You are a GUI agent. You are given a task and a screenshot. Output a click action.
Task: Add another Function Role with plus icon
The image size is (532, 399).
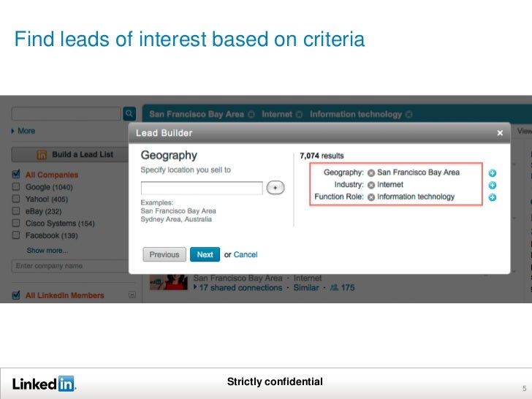click(x=493, y=197)
